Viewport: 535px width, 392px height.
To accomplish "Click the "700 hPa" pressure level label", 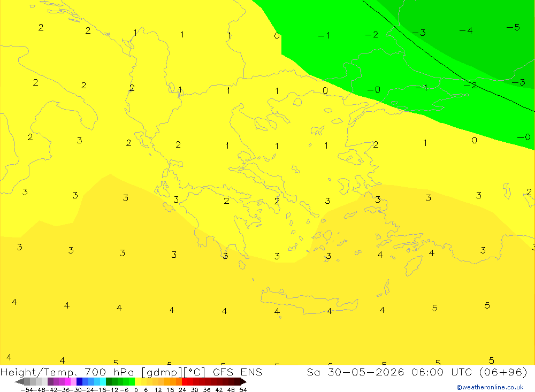I will coord(109,372).
